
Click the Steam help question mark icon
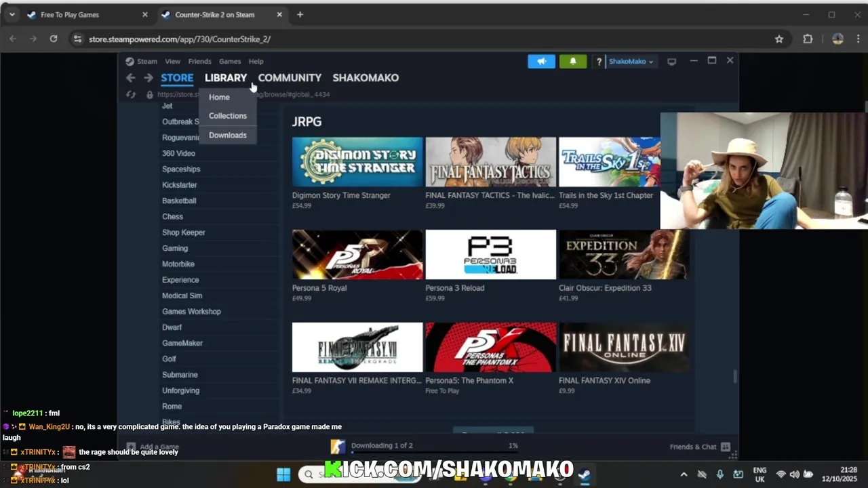[x=599, y=61]
